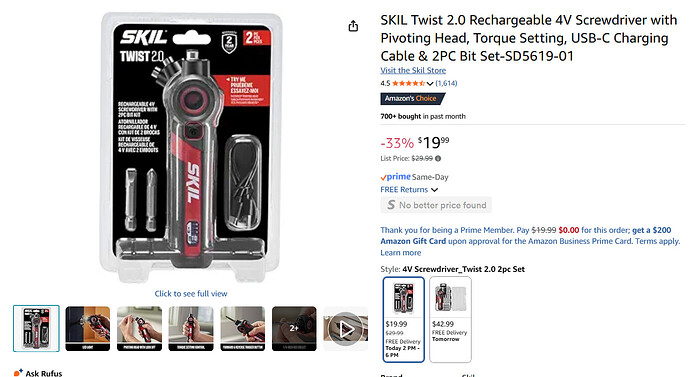Open the 2+ more images thumbnail
Screen dimensions: 690x377
(294, 328)
